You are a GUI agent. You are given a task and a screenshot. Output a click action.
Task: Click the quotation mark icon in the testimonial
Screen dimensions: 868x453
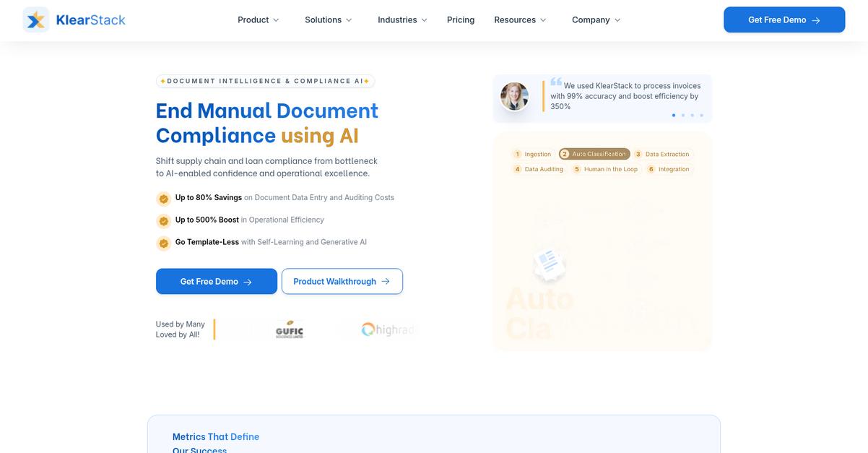click(x=556, y=82)
